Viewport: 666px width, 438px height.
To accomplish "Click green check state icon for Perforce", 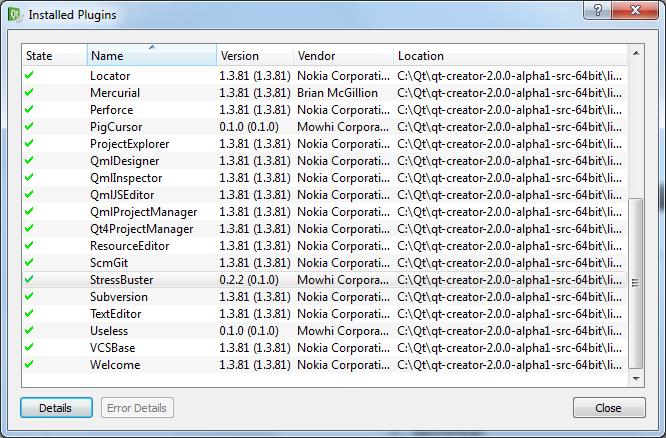I will tap(29, 110).
